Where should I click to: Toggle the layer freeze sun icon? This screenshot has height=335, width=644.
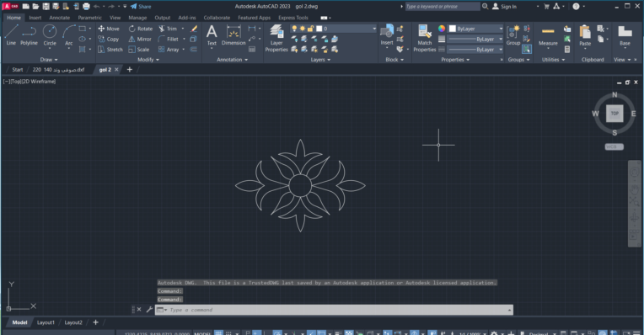[x=303, y=29]
